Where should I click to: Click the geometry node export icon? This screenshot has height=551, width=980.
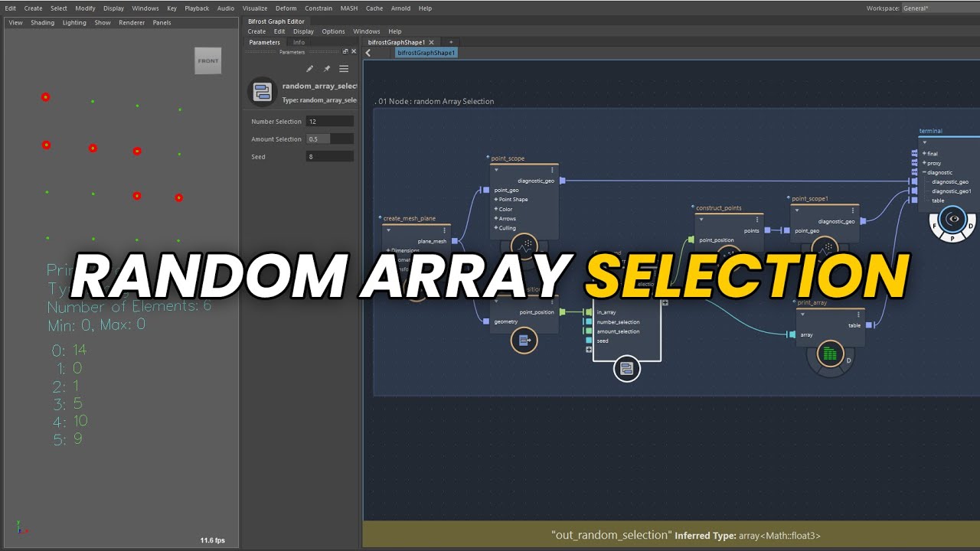(x=524, y=341)
